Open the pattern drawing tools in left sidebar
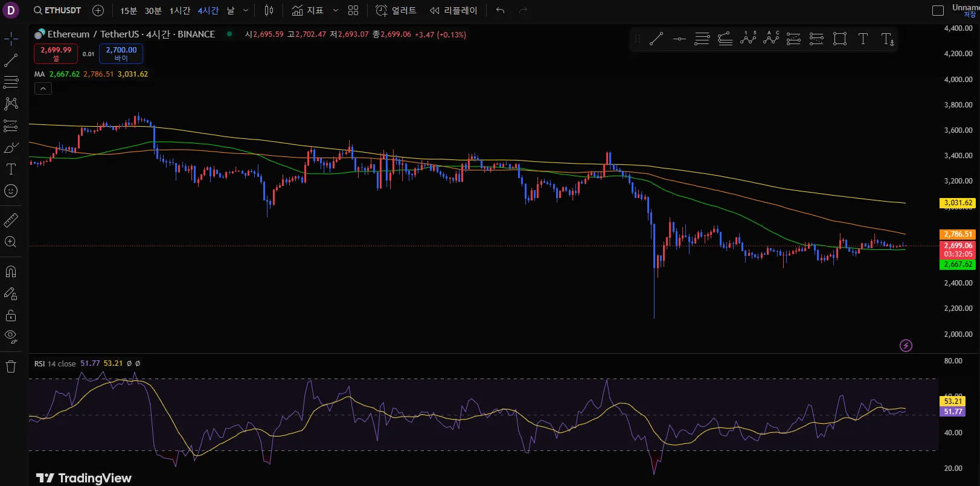This screenshot has width=980, height=486. pos(11,104)
